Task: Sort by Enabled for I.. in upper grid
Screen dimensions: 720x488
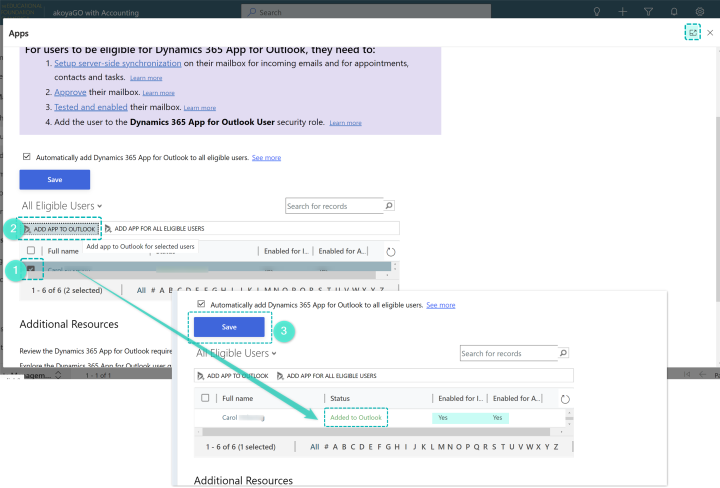Action: (x=286, y=251)
